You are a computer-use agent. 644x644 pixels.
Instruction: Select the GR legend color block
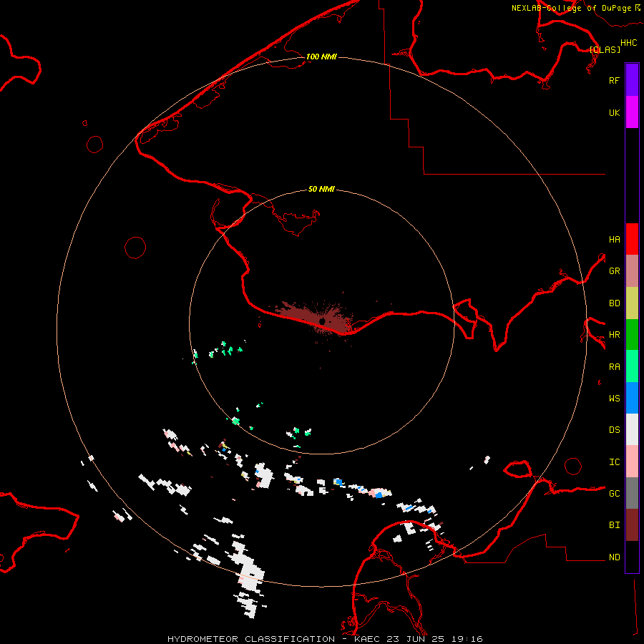point(632,271)
